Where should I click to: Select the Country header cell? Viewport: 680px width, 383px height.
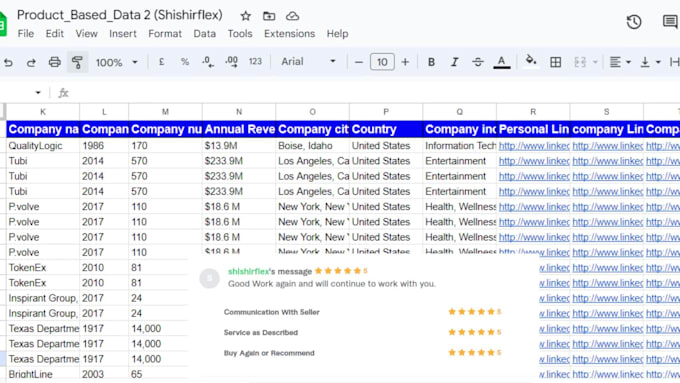tap(386, 129)
